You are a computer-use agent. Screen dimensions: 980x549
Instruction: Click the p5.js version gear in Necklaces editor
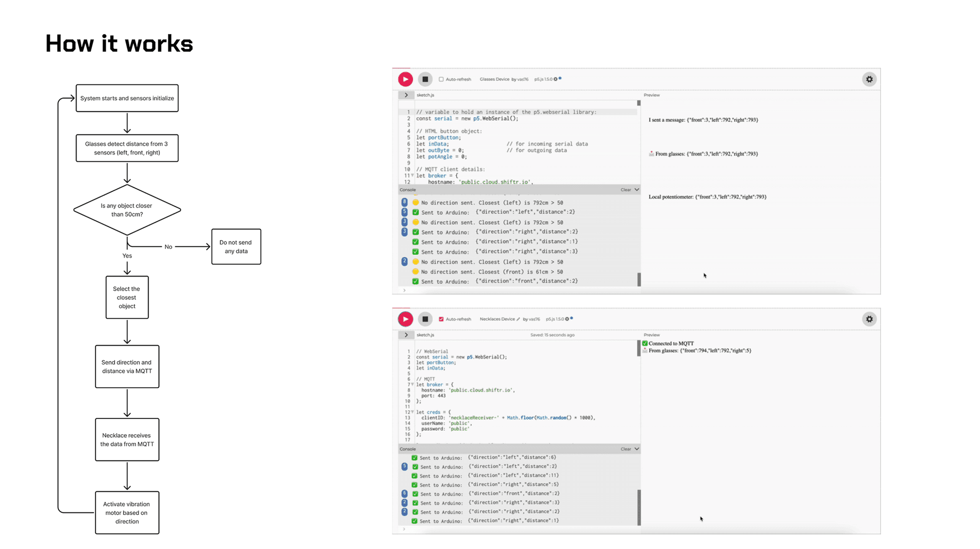(x=567, y=319)
